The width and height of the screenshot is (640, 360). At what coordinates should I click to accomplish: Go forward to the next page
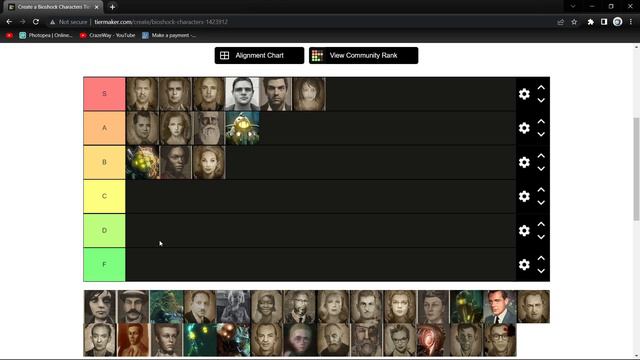click(x=22, y=22)
